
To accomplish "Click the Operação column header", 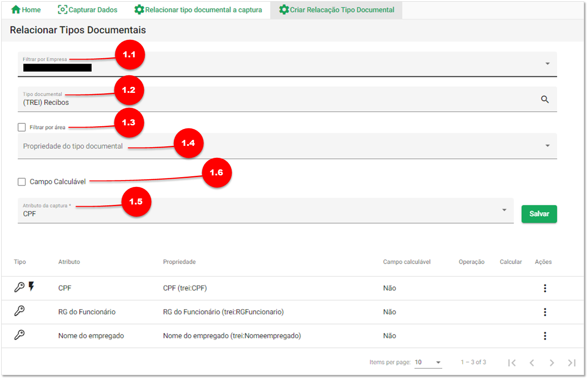I will pyautogui.click(x=472, y=262).
